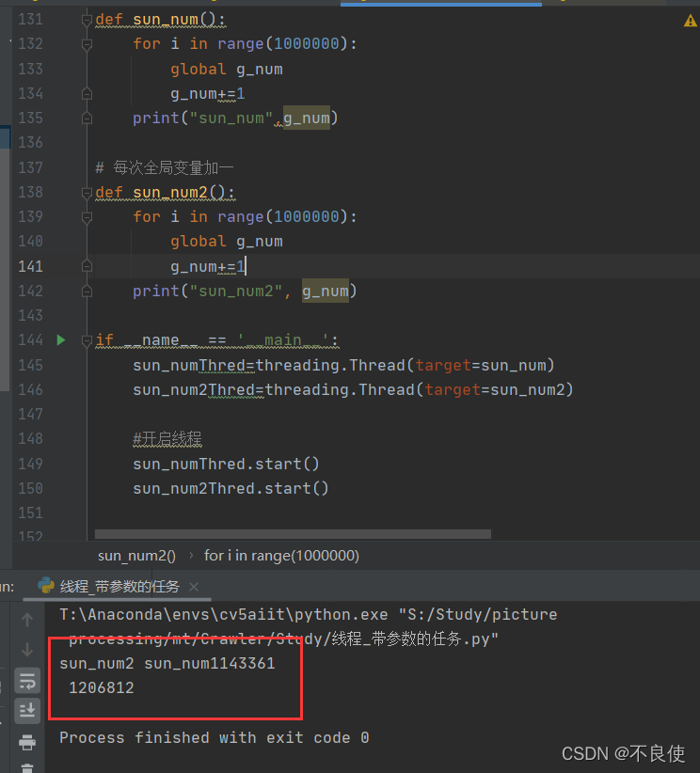Collapse the sun_num2 function at line 138
The width and height of the screenshot is (700, 773).
tap(87, 192)
